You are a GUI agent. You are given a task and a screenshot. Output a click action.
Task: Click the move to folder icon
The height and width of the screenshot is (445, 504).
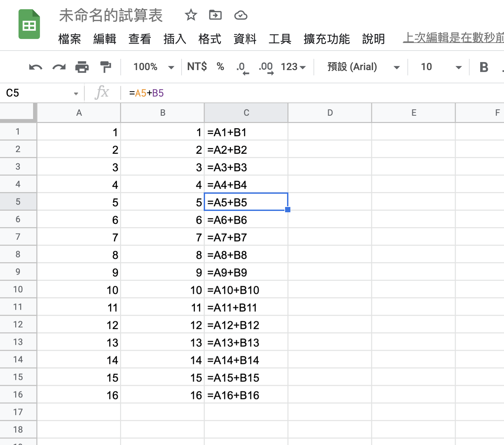pyautogui.click(x=215, y=15)
